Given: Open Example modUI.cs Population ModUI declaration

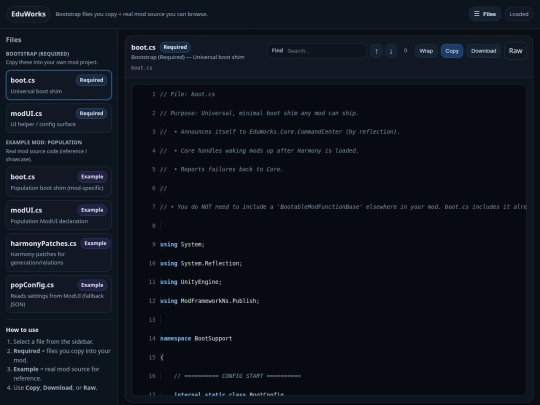Looking at the screenshot, I should 59,215.
